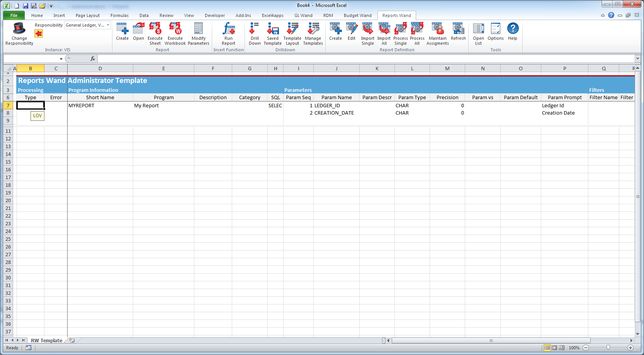Open Saved Template
Viewport: 644px width, 355px height.
coord(273,34)
